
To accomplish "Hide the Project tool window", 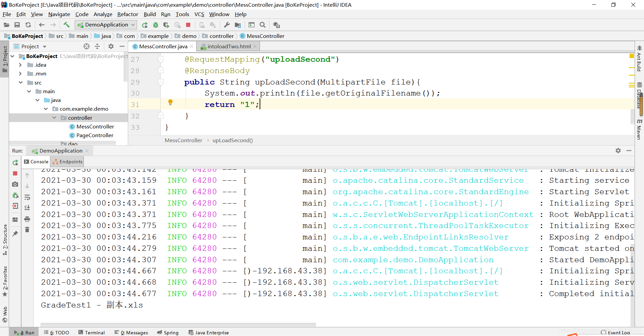I will (122, 46).
